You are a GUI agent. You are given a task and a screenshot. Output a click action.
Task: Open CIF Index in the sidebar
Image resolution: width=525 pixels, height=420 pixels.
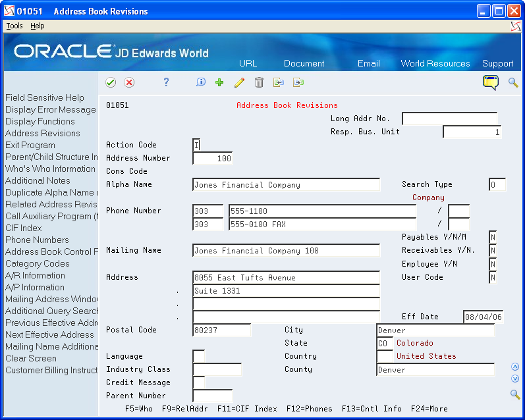[x=24, y=228]
